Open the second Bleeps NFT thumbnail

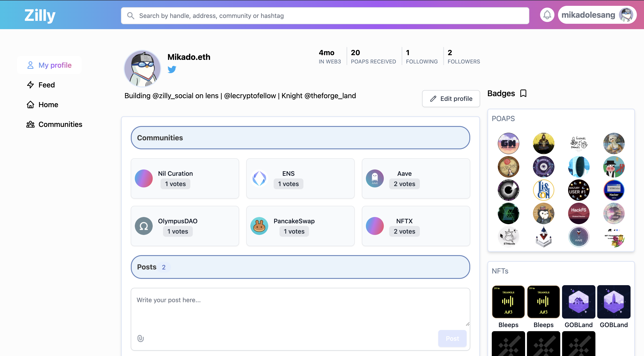tap(543, 302)
